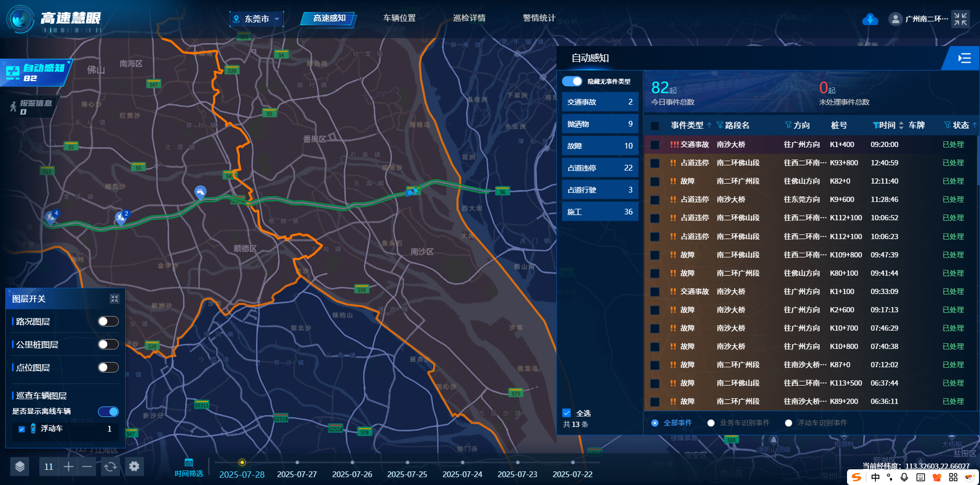Filter by 路段名 column funnel icon
Image resolution: width=980 pixels, height=485 pixels.
(x=720, y=125)
